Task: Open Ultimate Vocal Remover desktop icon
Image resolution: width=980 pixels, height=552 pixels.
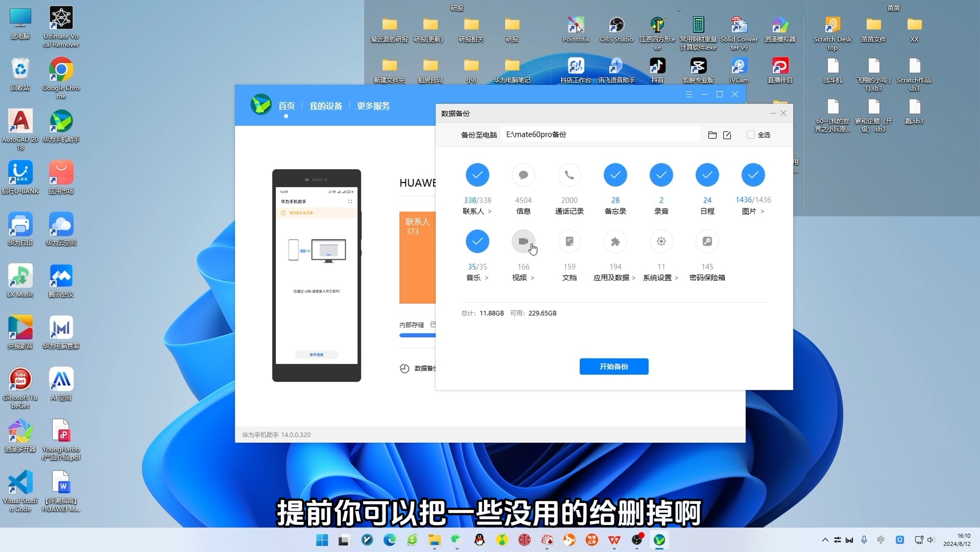Action: [x=61, y=27]
